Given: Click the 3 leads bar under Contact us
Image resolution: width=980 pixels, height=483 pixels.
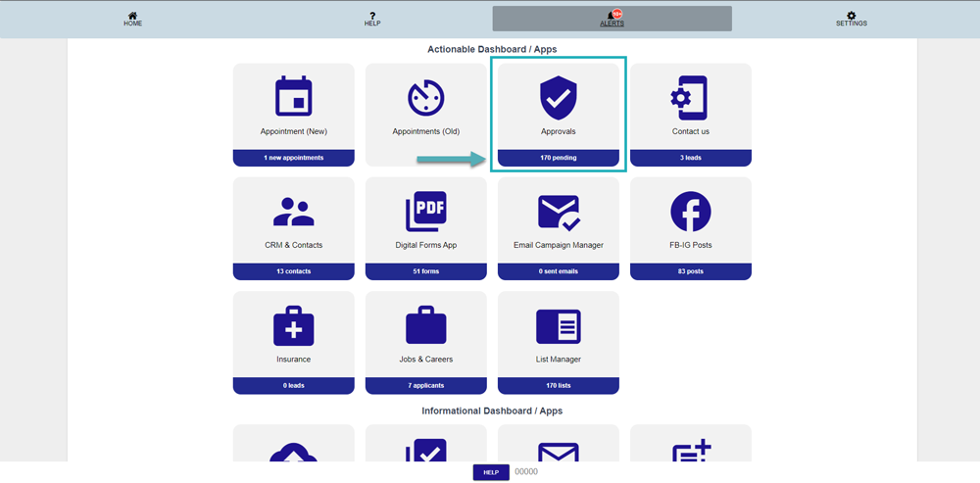Looking at the screenshot, I should click(x=690, y=158).
